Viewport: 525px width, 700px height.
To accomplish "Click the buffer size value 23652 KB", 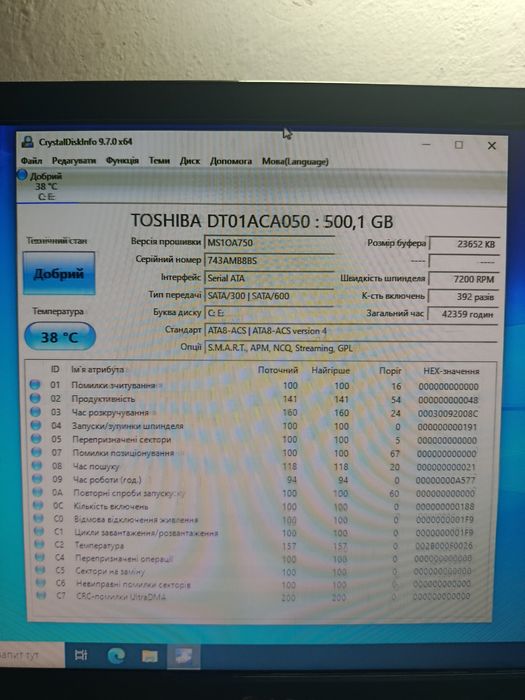I will point(463,244).
